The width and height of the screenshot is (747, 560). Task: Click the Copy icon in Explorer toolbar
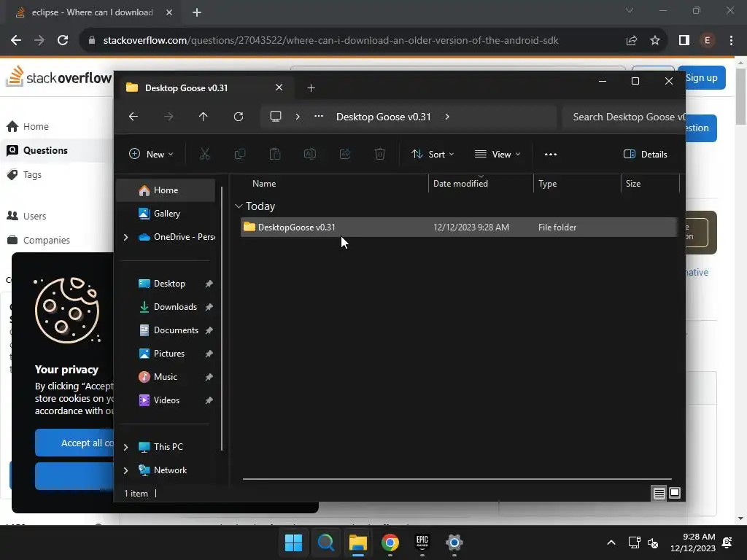(x=239, y=154)
